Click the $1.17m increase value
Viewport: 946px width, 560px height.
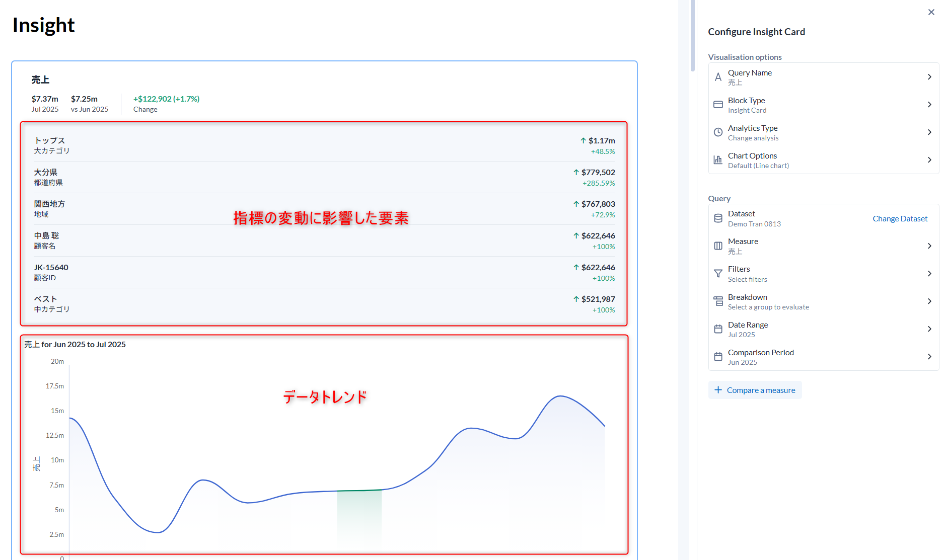tap(598, 140)
